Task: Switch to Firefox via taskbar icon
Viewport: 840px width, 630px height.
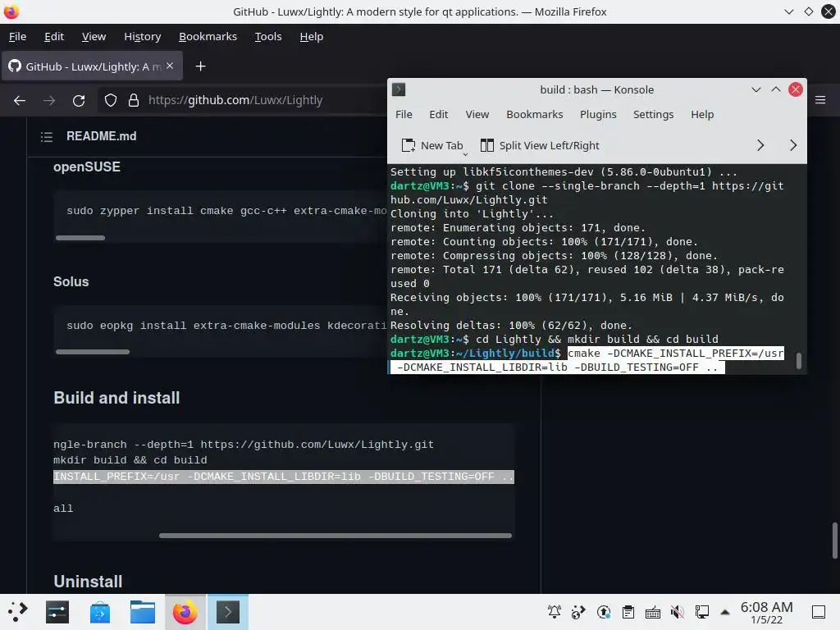Action: tap(185, 612)
